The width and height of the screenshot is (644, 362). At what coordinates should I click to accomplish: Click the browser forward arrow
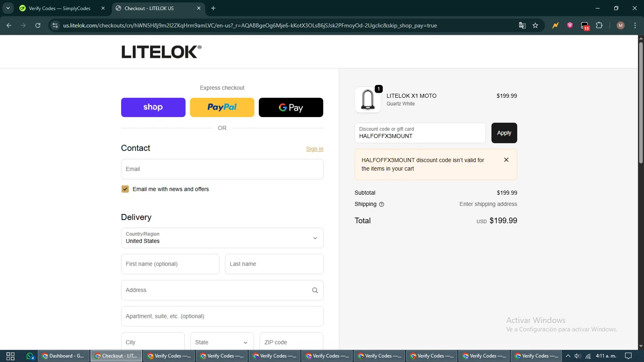(23, 25)
